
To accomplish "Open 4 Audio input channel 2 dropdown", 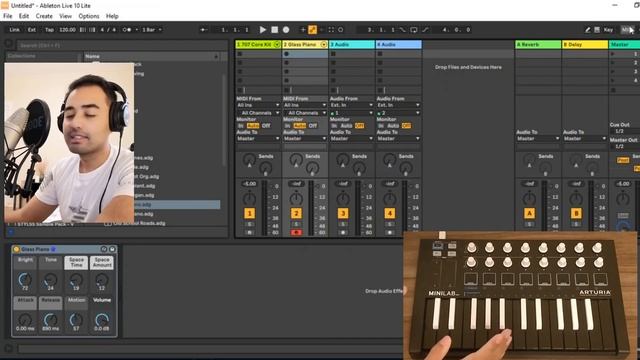I will pyautogui.click(x=398, y=113).
